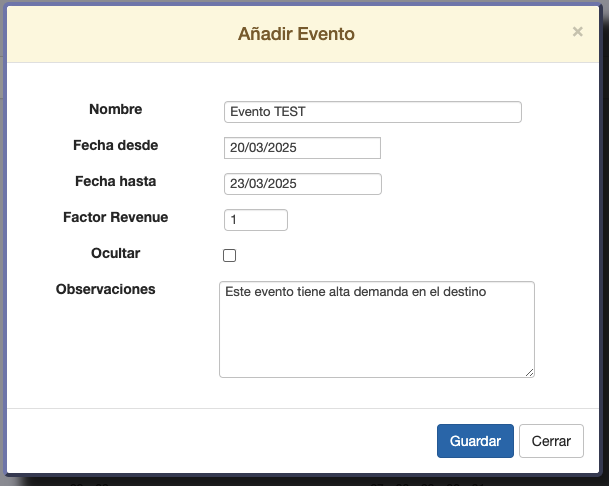609x486 pixels.
Task: Focus the Fecha desde date field
Action: coord(302,148)
